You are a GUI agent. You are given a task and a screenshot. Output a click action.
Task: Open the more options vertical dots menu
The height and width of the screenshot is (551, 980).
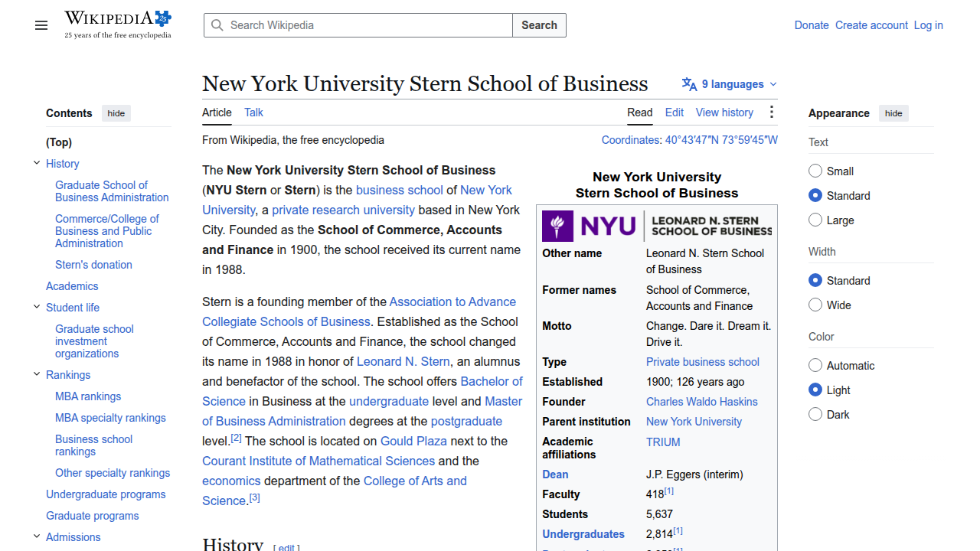771,112
